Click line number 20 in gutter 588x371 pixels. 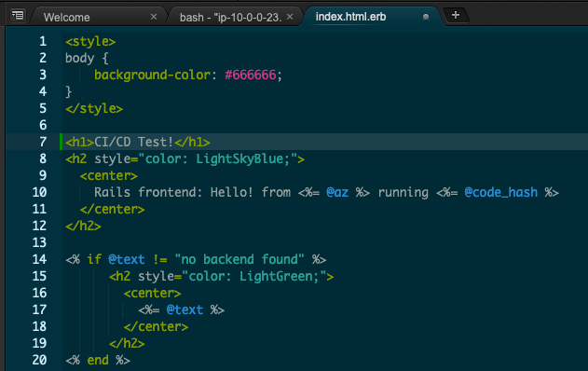click(x=39, y=360)
